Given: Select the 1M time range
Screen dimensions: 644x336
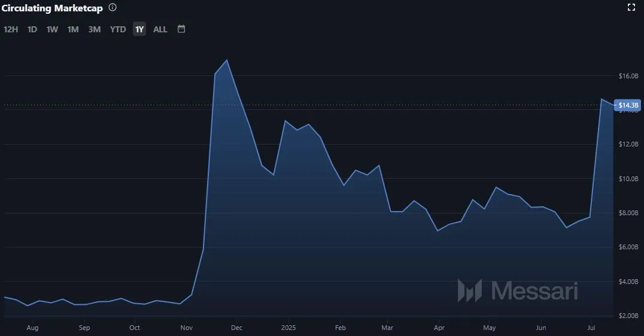Looking at the screenshot, I should click(73, 29).
